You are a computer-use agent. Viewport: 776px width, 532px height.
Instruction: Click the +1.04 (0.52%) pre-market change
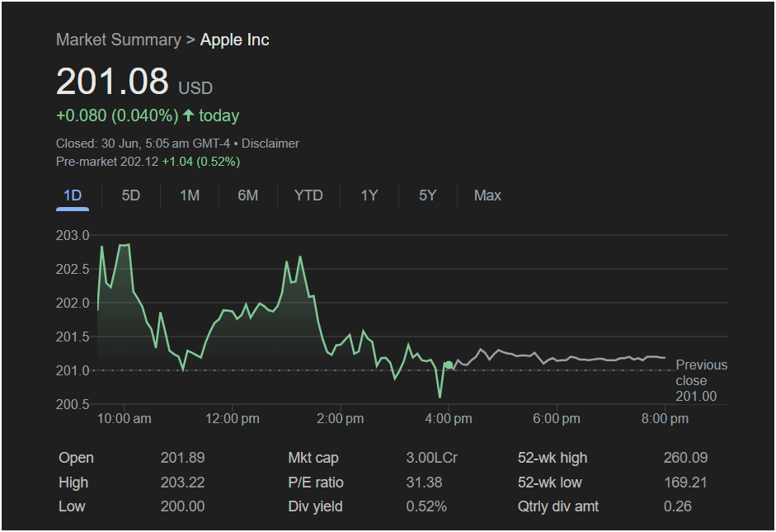[x=201, y=162]
